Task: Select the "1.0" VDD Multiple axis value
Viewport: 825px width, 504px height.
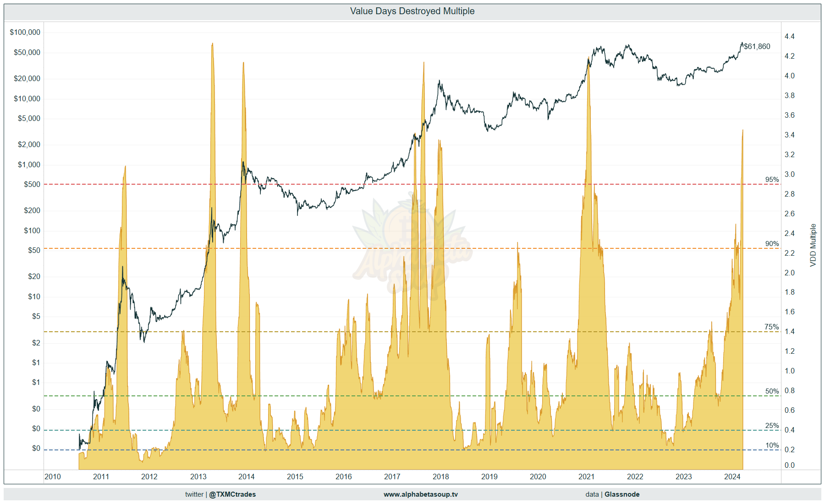Action: click(x=789, y=371)
